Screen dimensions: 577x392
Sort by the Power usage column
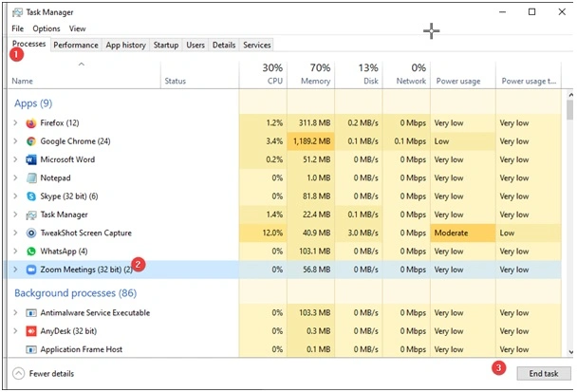pos(463,75)
